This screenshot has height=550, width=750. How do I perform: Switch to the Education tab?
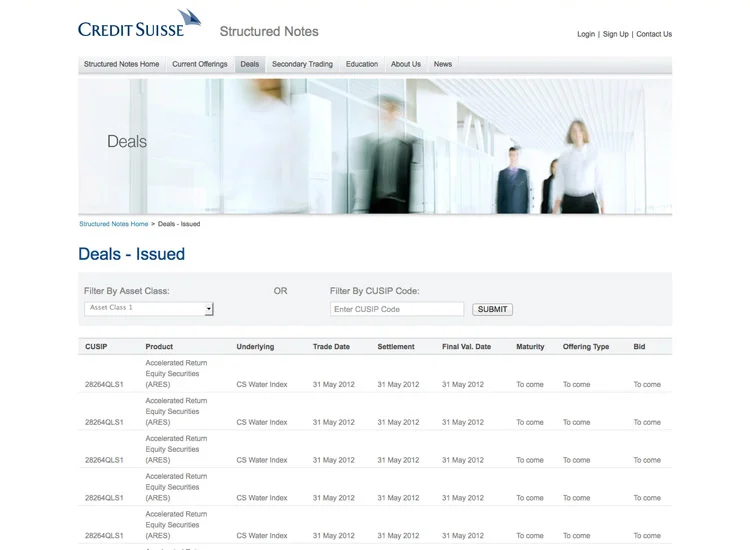click(362, 64)
